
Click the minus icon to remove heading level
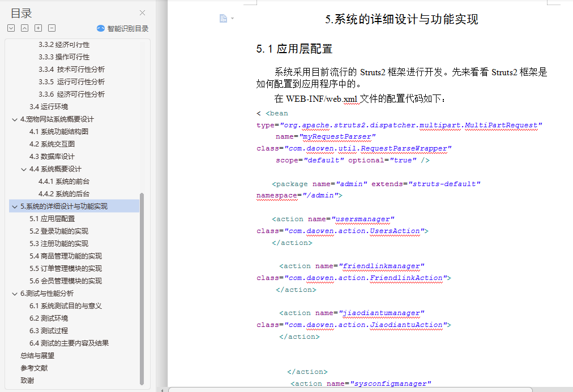click(52, 28)
